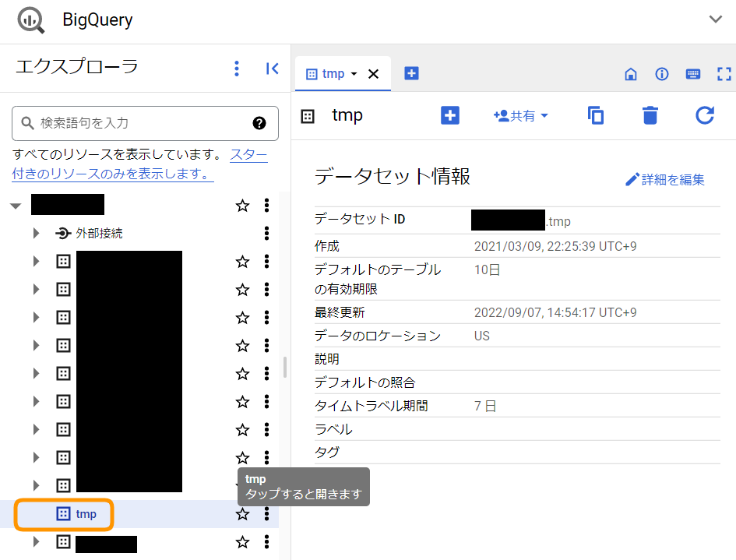Image resolution: width=736 pixels, height=560 pixels.
Task: Create table with blue plus button
Action: tap(449, 115)
